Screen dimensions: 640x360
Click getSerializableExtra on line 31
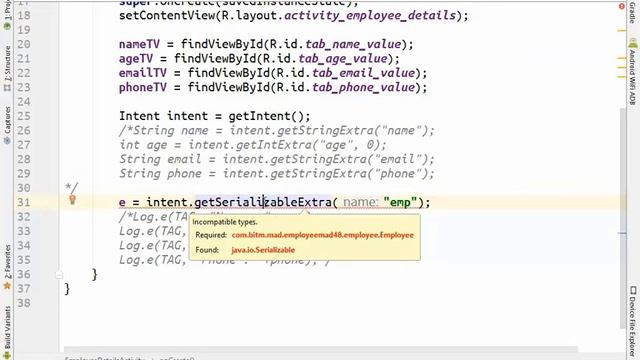point(262,202)
